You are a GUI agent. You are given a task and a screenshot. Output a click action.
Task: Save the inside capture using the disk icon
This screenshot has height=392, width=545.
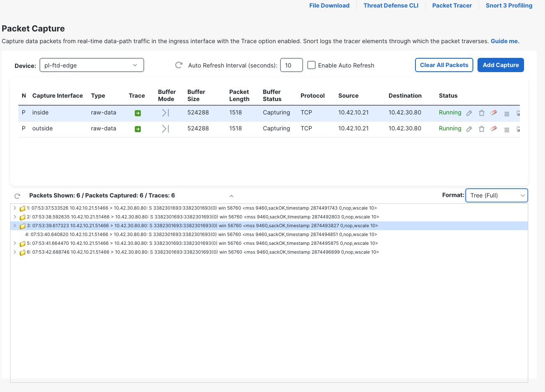(518, 113)
